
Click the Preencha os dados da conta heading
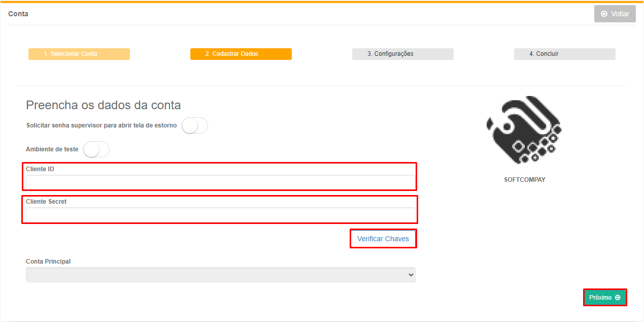[x=103, y=105]
